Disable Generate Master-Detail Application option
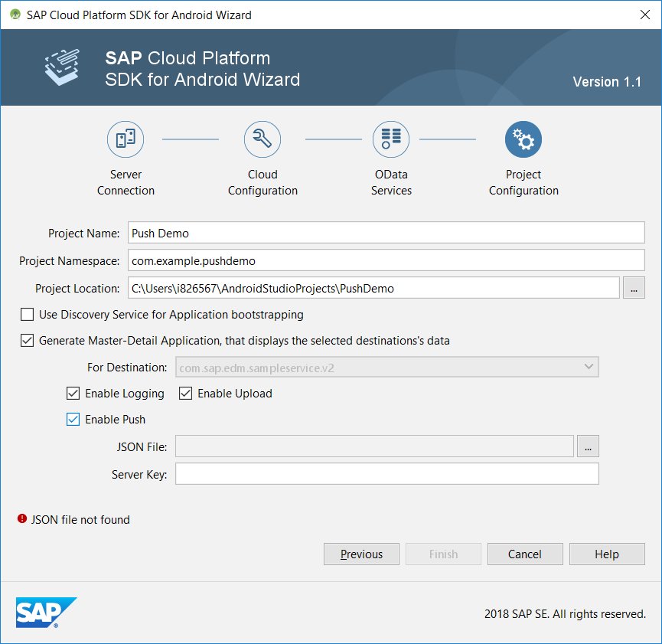662x644 pixels. pyautogui.click(x=27, y=340)
